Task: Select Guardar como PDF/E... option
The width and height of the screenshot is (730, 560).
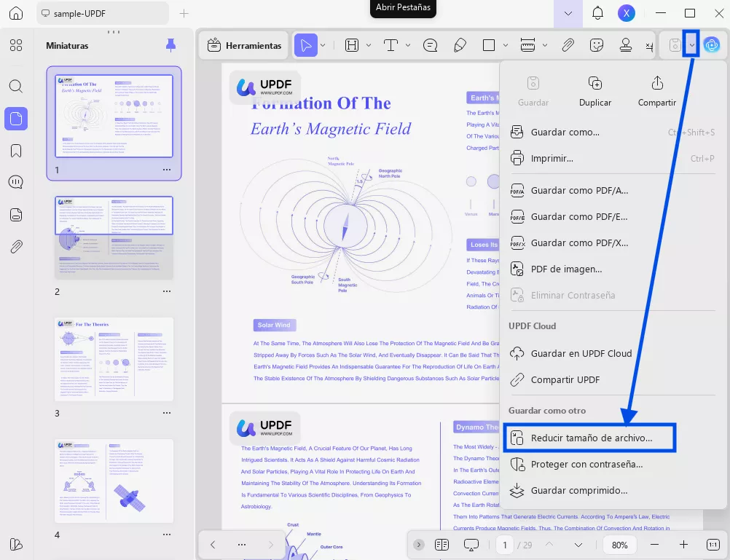Action: point(612,216)
